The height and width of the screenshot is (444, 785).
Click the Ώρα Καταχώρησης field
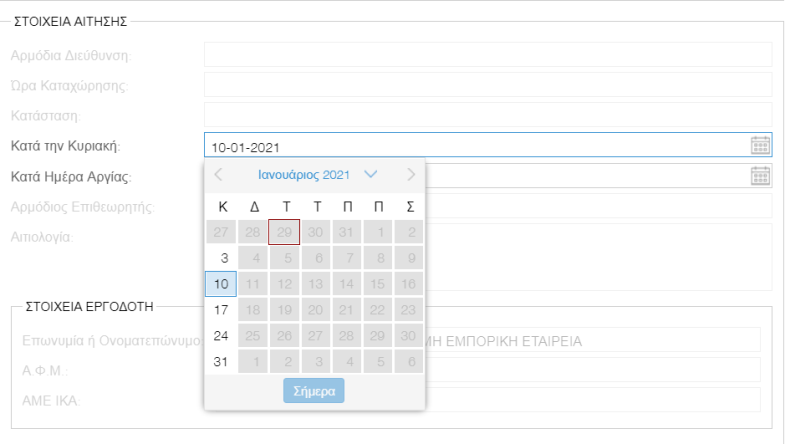(x=488, y=85)
